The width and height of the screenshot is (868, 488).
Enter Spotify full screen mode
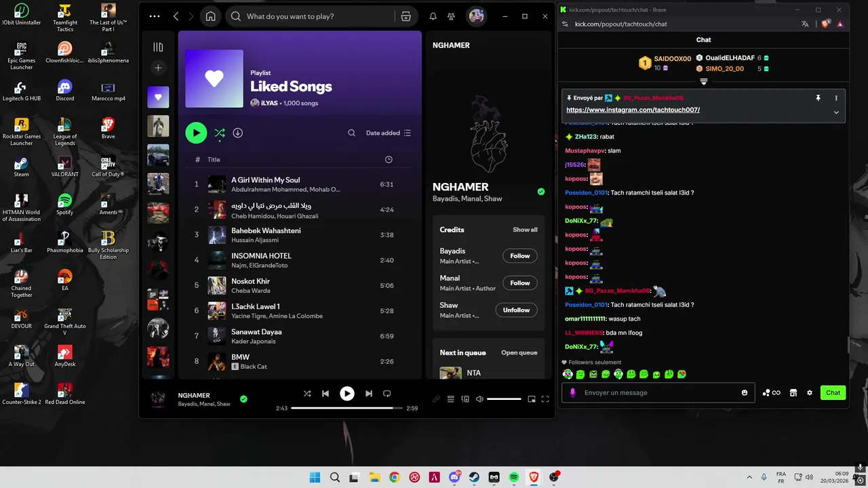[x=545, y=399]
